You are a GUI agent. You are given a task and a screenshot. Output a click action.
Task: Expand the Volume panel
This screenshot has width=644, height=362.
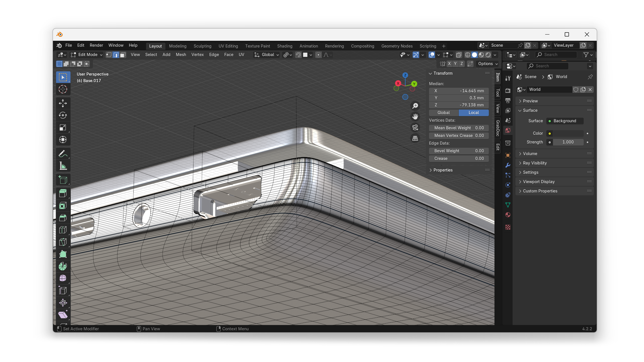(555, 154)
